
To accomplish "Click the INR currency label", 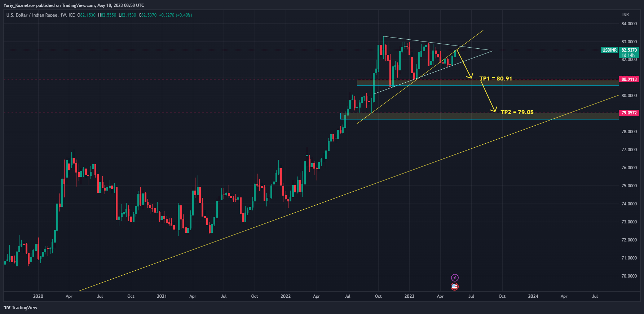I will click(x=626, y=15).
